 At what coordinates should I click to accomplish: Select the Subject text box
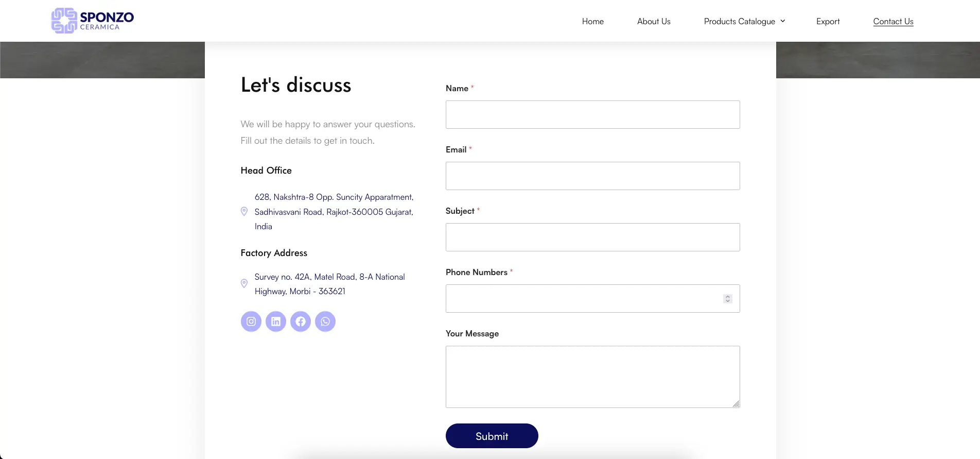point(592,237)
